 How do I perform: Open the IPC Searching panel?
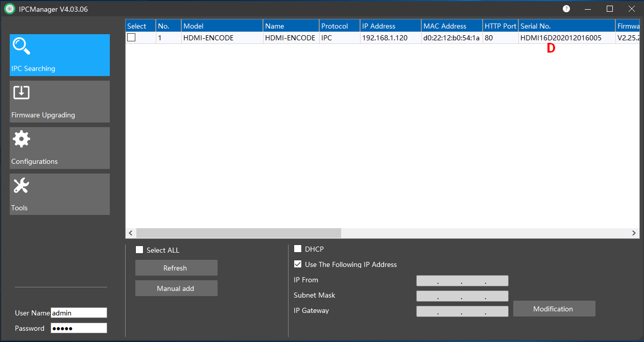59,55
